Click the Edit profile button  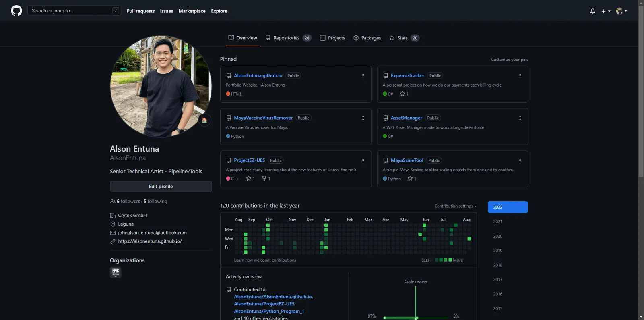pos(161,186)
